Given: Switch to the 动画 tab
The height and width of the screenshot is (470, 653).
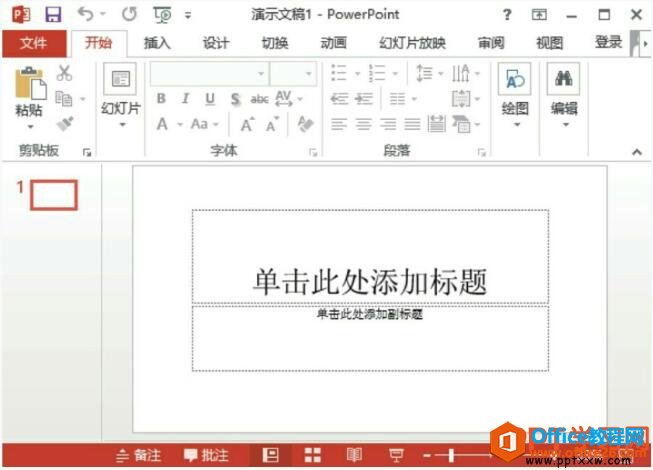Looking at the screenshot, I should click(x=334, y=43).
